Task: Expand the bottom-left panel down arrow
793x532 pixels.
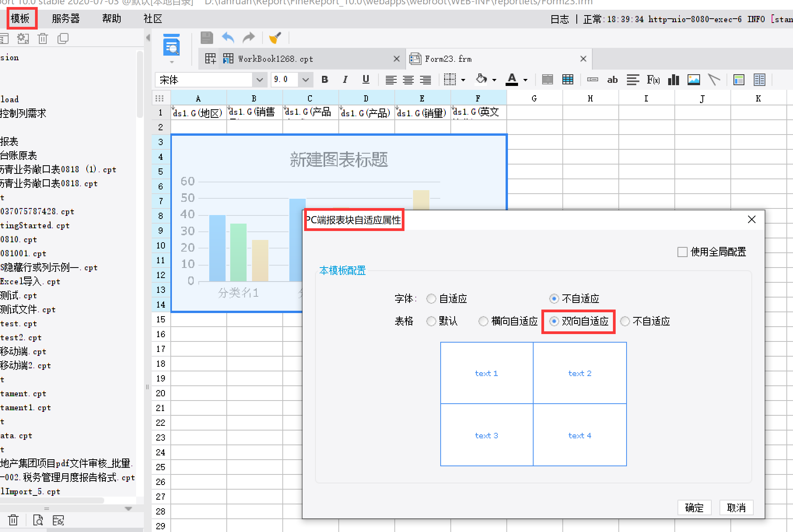Action: tap(128, 508)
